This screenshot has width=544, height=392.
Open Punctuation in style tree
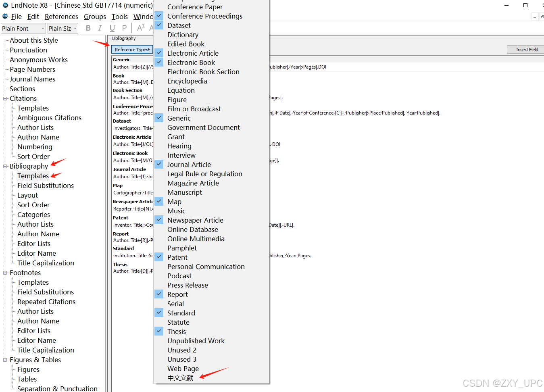(x=28, y=50)
